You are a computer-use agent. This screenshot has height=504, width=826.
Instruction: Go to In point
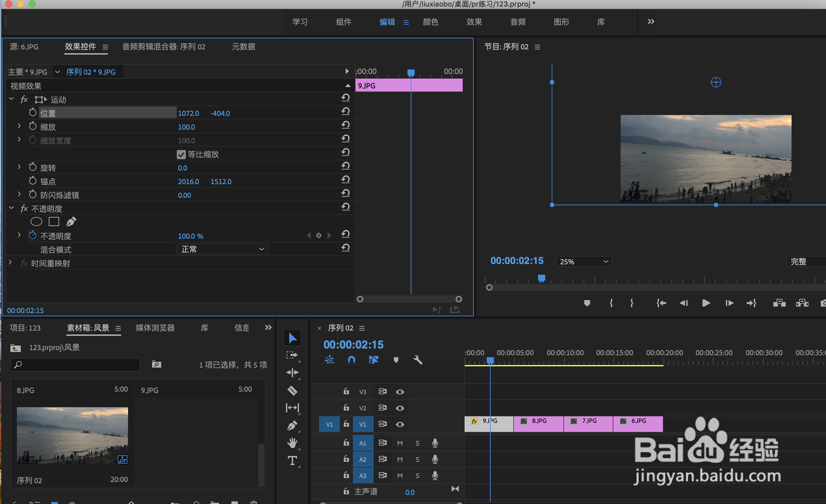pyautogui.click(x=661, y=303)
